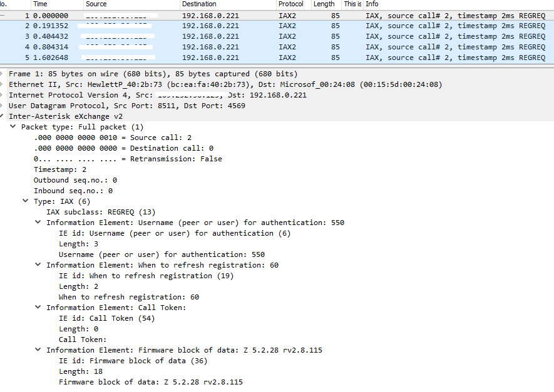Collapse the Firmware block Information Element node
Image resolution: width=554 pixels, height=392 pixels.
coord(38,350)
